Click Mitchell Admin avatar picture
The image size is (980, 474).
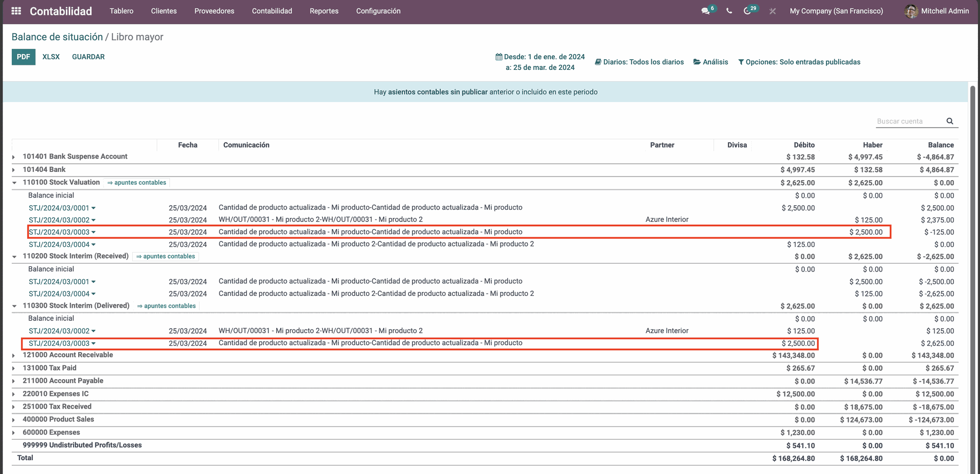point(911,11)
